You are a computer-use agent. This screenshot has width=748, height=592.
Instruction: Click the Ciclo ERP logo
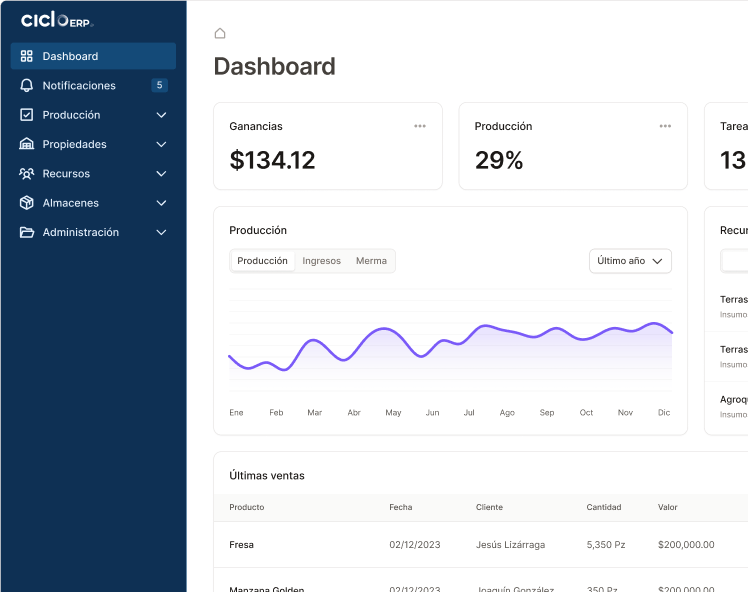(57, 20)
